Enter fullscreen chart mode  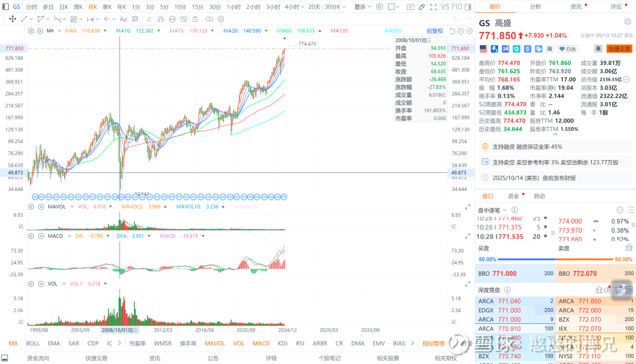tap(433, 7)
